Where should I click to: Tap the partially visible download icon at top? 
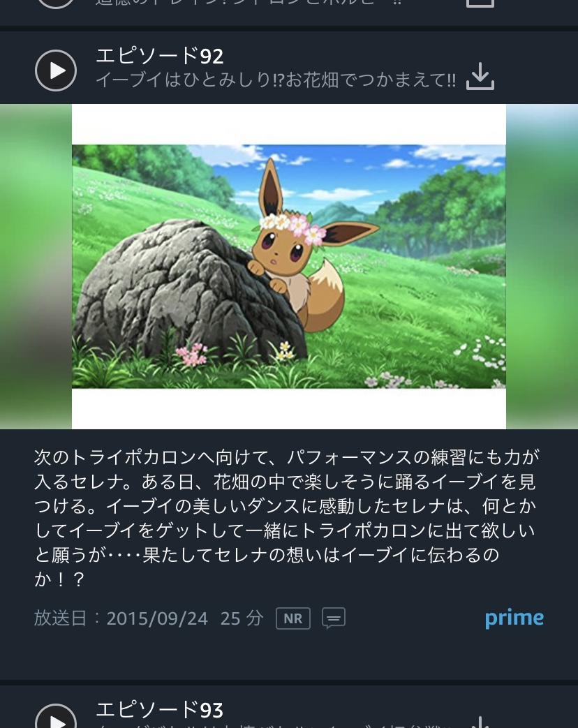[x=480, y=3]
